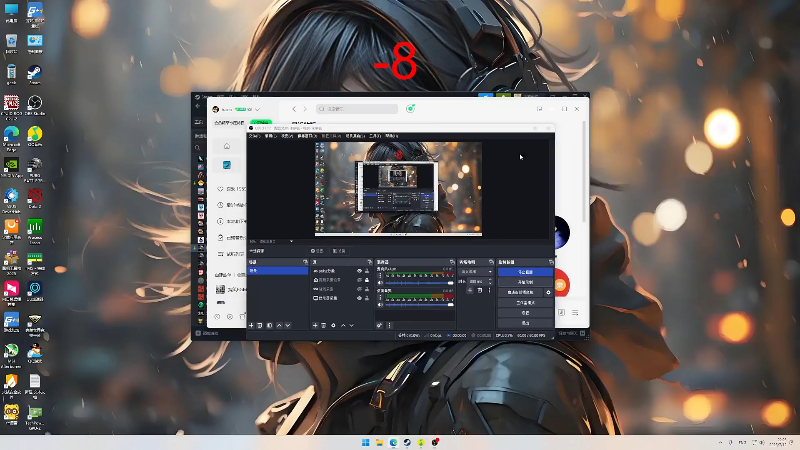Open File Explorer from the taskbar
Screen dimensions: 800x450
click(379, 442)
